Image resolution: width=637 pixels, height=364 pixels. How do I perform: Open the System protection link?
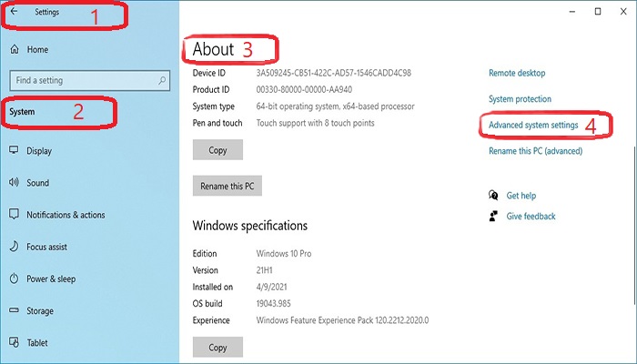coord(520,99)
